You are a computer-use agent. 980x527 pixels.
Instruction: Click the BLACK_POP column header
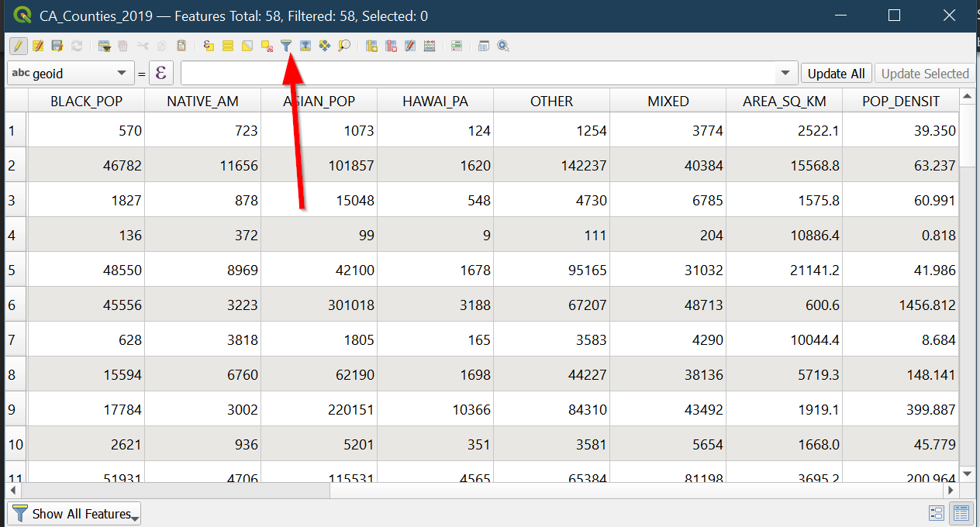(86, 101)
